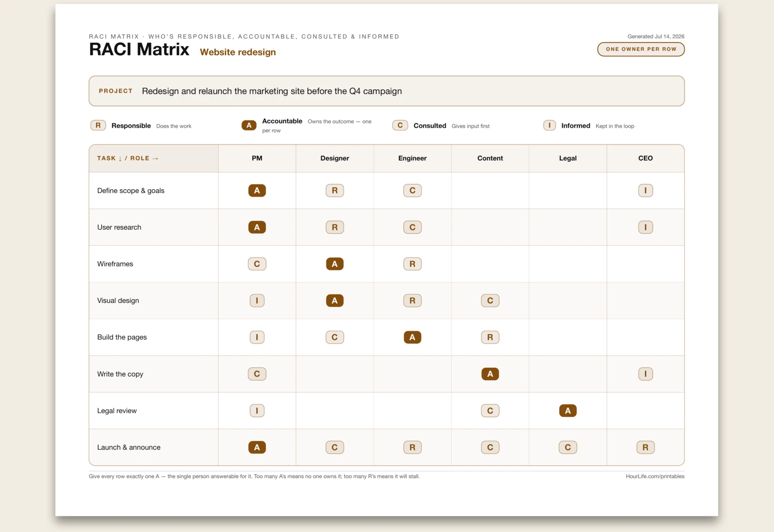Image resolution: width=774 pixels, height=532 pixels.
Task: Click the Engineer column header
Action: coord(413,158)
